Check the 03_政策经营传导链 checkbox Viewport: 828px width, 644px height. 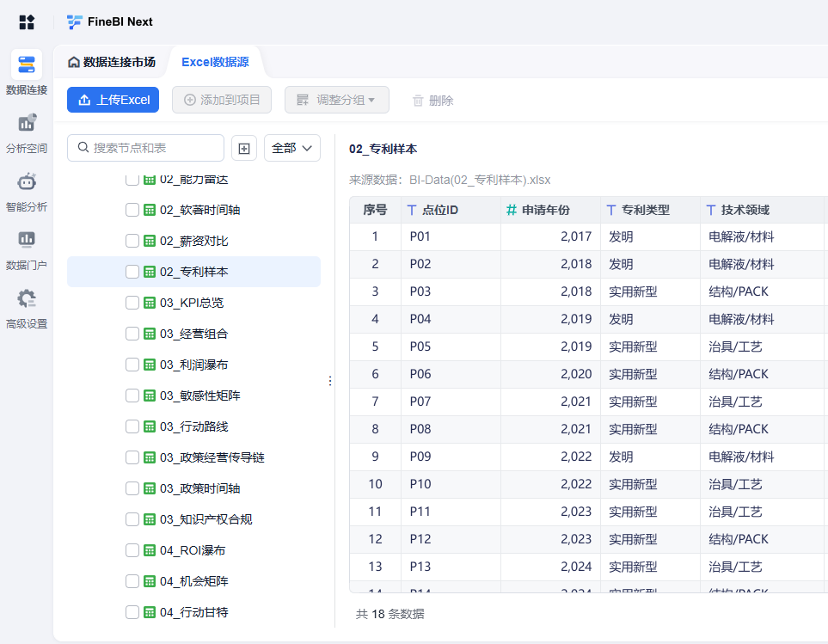point(132,457)
